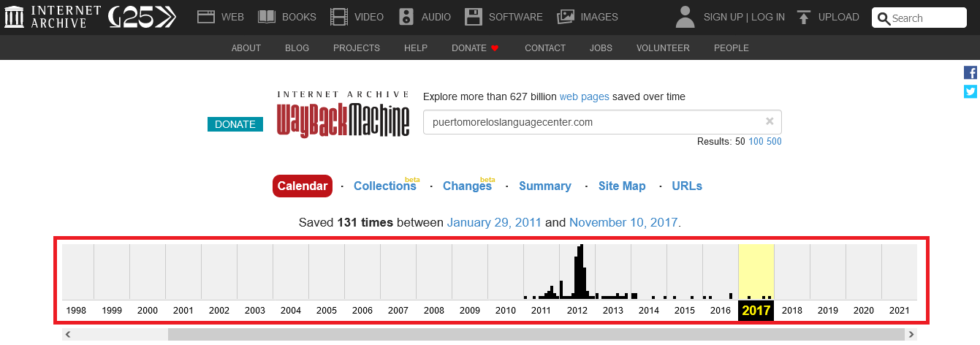Screen dimensions: 980x345
Task: Open the Donate link in navigation bar
Action: coord(469,48)
